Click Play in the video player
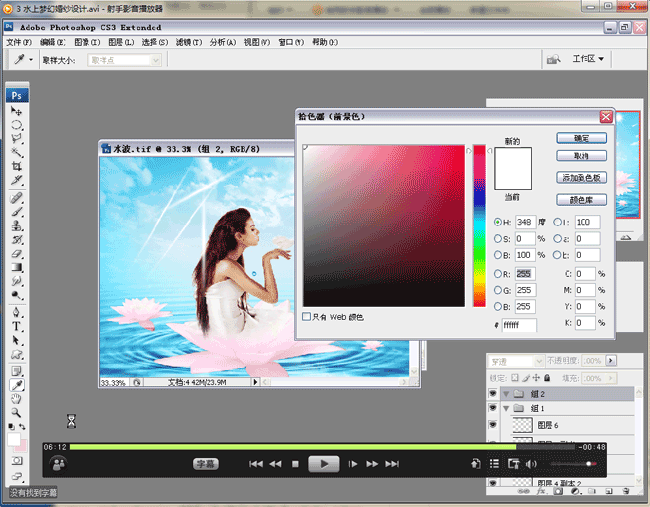Screen dimensions: 650x507 click(324, 464)
